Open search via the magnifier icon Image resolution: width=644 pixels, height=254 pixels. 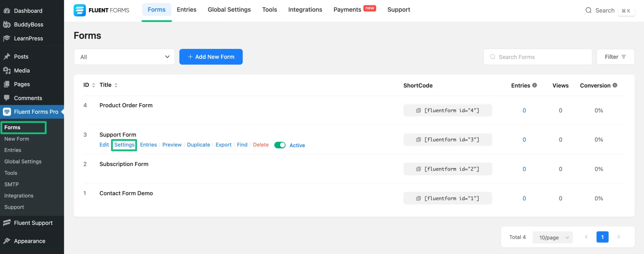tap(588, 10)
